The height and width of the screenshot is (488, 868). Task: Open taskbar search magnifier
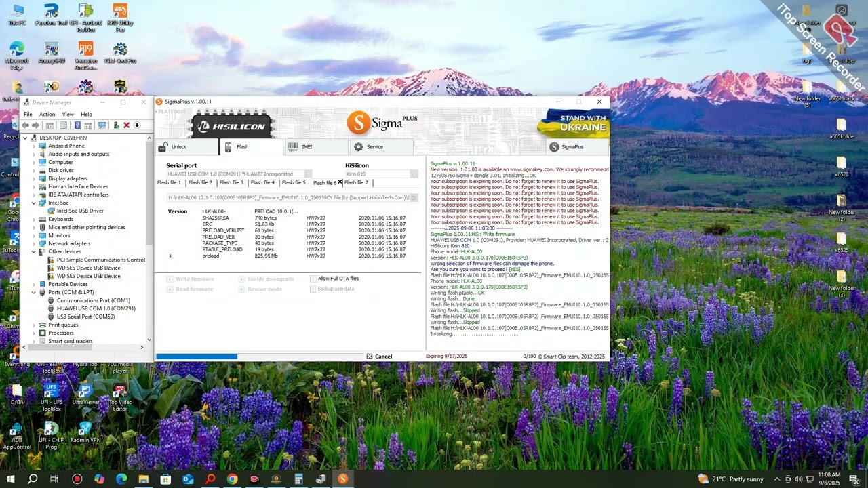(33, 479)
